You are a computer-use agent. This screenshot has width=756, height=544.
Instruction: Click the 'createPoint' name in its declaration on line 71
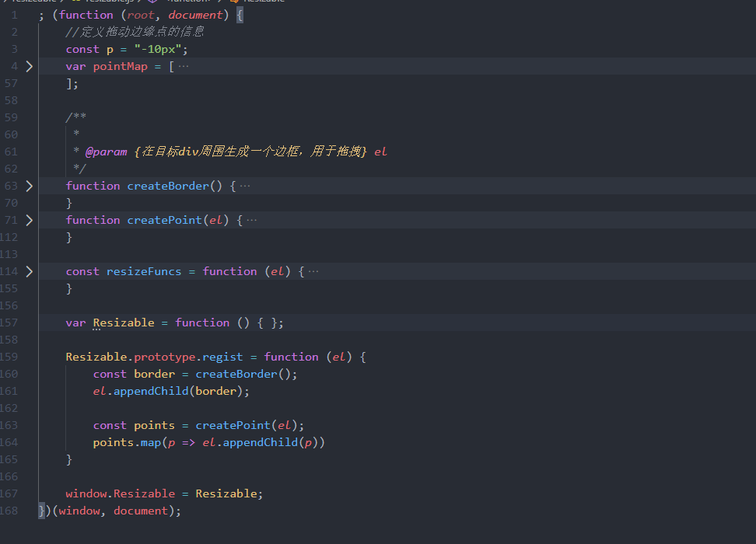click(x=164, y=220)
